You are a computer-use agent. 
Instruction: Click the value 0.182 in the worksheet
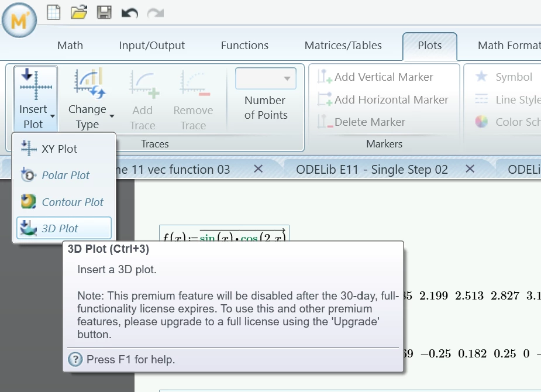click(472, 354)
